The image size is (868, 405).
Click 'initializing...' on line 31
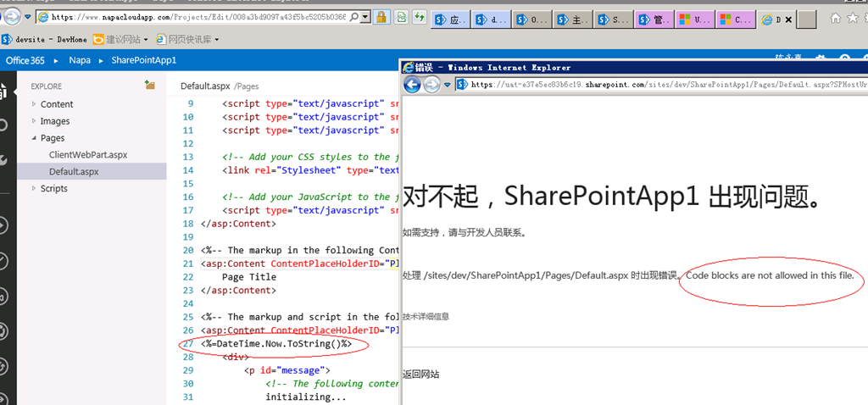(306, 397)
